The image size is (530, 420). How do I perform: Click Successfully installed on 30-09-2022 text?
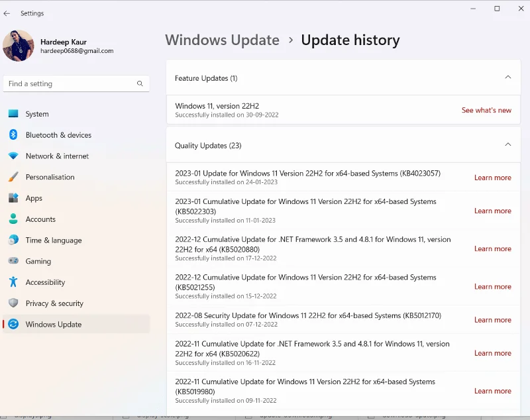pos(227,115)
